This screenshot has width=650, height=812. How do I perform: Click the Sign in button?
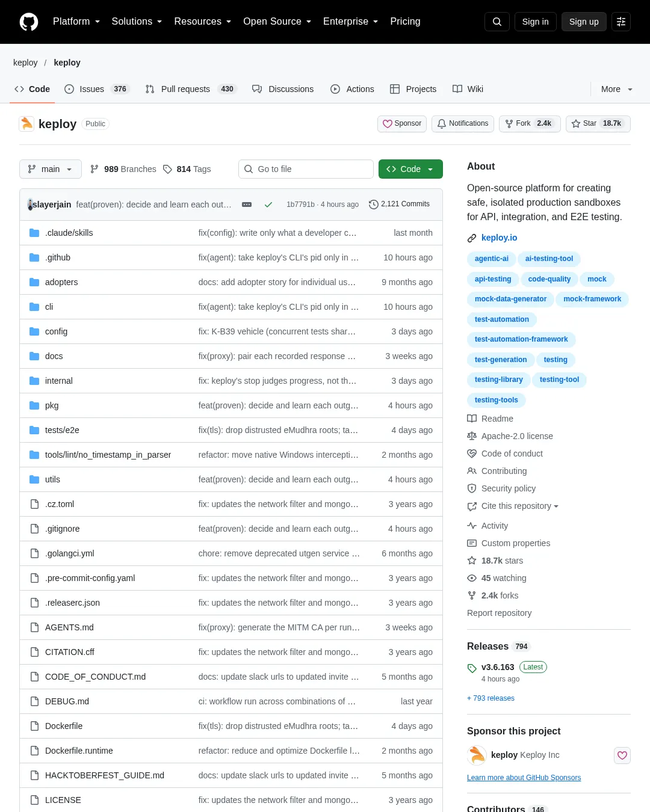(x=535, y=22)
